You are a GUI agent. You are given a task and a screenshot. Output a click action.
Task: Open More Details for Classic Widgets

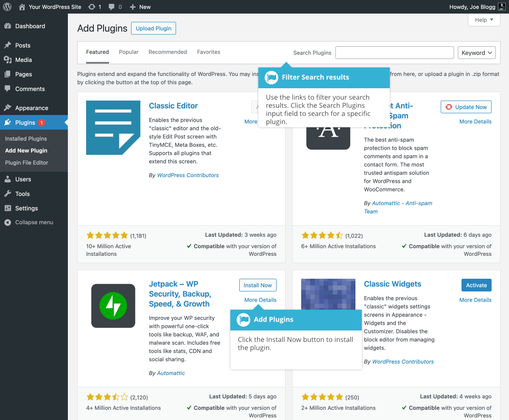(x=475, y=300)
